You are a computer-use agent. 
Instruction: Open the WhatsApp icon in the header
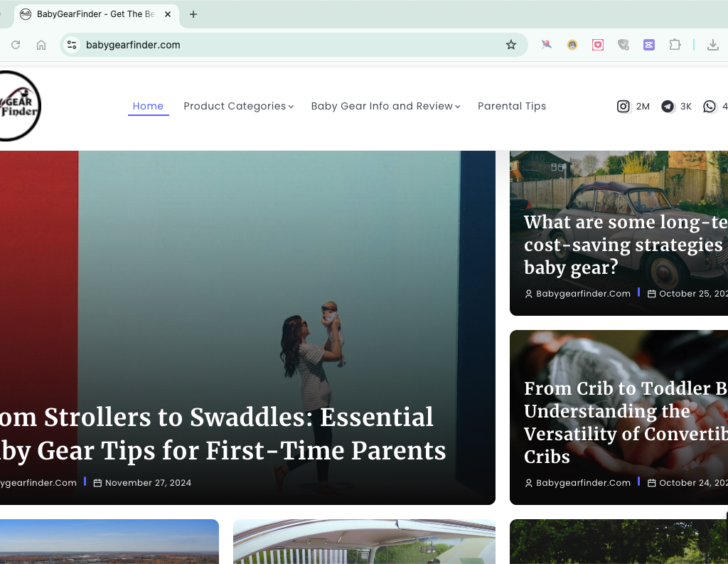click(x=709, y=106)
